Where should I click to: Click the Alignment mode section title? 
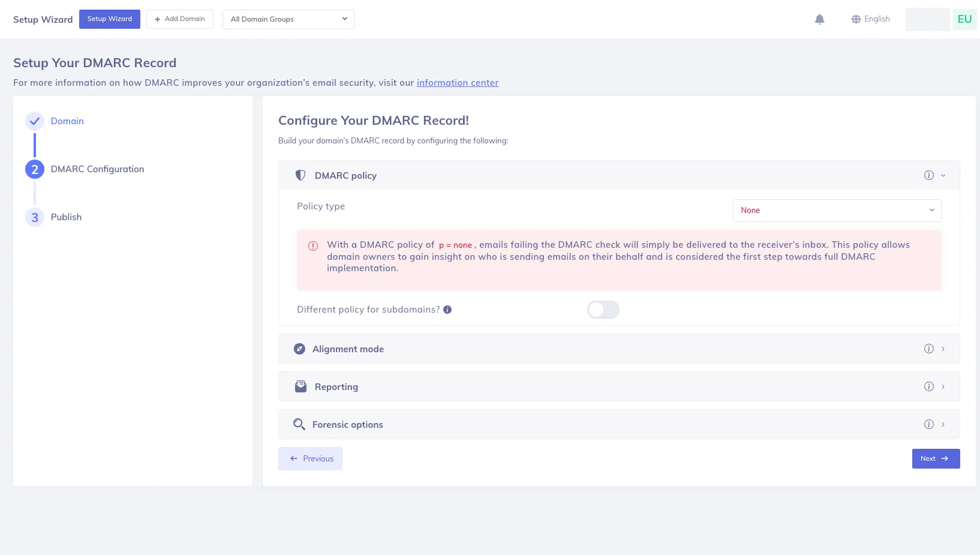click(x=348, y=349)
